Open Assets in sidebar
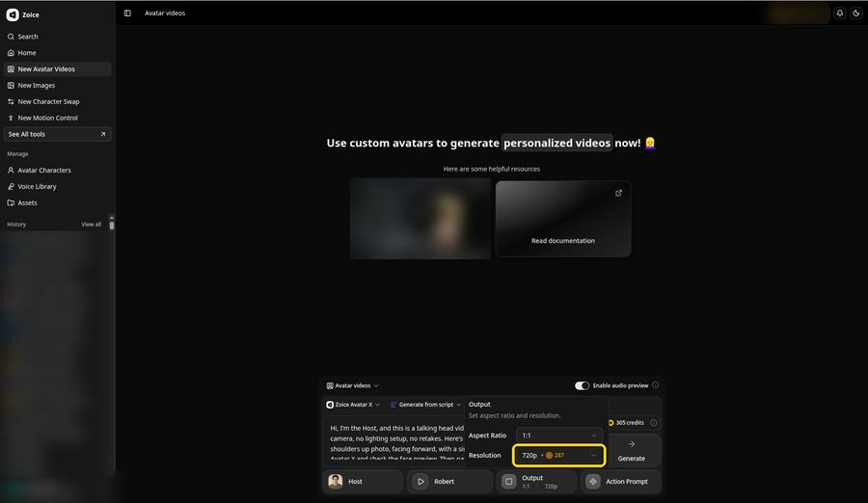The height and width of the screenshot is (503, 868). click(x=58, y=202)
